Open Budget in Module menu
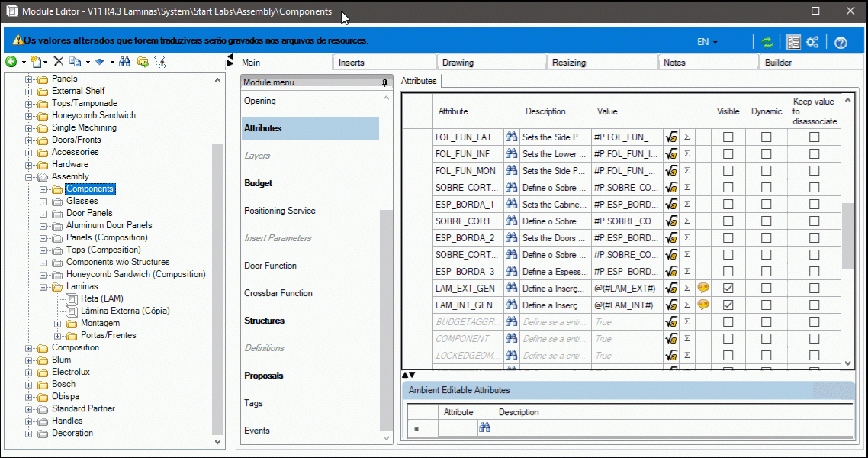 pos(259,183)
